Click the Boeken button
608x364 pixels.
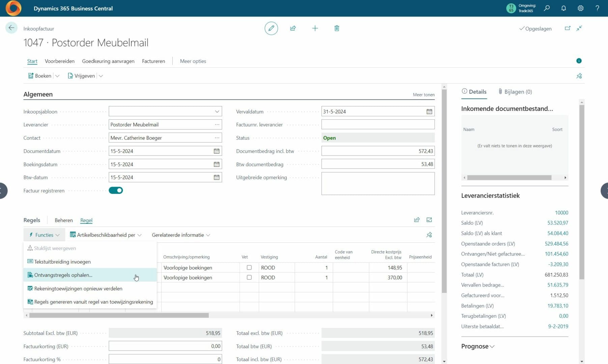pos(40,76)
